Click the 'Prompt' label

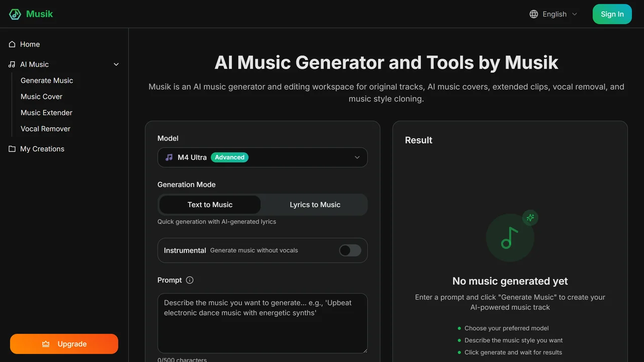(x=170, y=280)
